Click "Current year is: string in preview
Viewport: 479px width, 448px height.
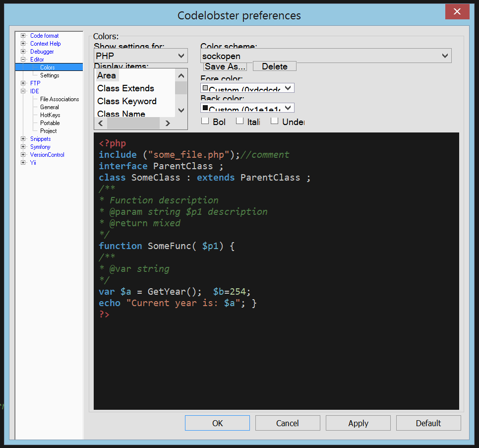[x=172, y=303]
